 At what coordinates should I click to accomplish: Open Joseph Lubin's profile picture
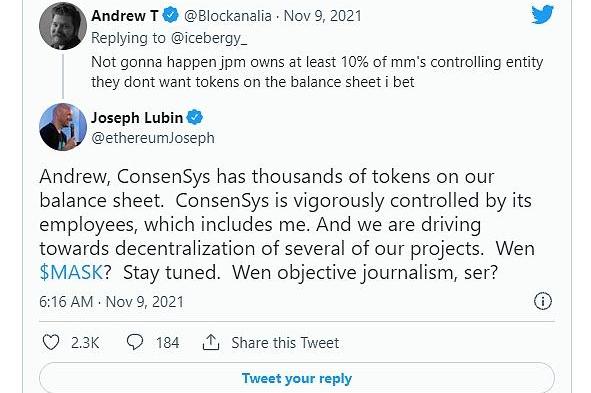pos(63,127)
